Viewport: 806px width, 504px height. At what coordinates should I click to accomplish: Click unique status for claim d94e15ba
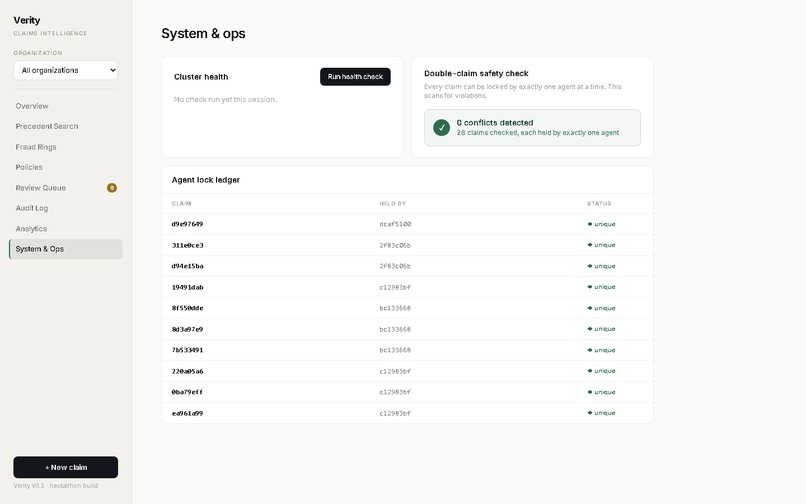601,266
